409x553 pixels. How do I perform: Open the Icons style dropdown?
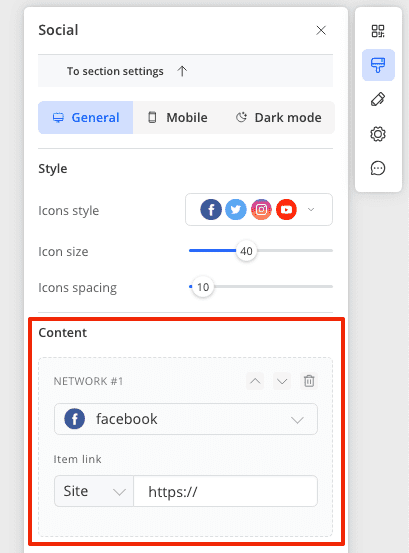click(x=259, y=209)
